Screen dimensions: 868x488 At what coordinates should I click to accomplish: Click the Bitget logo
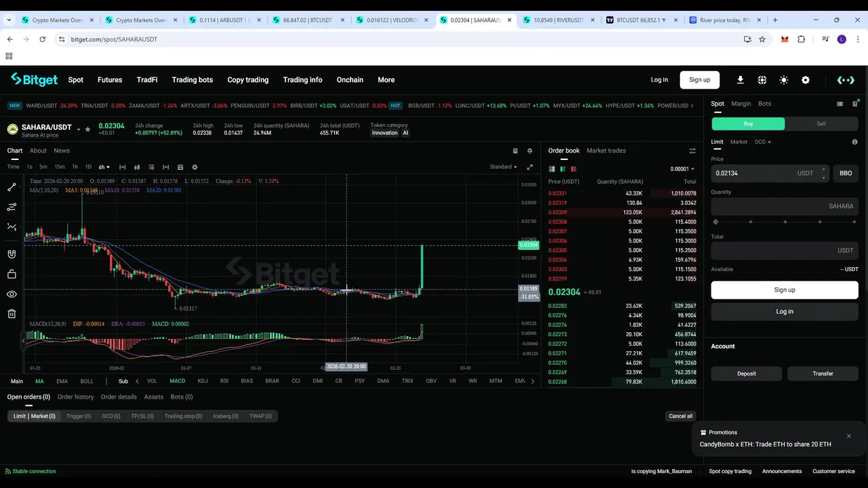pos(34,79)
